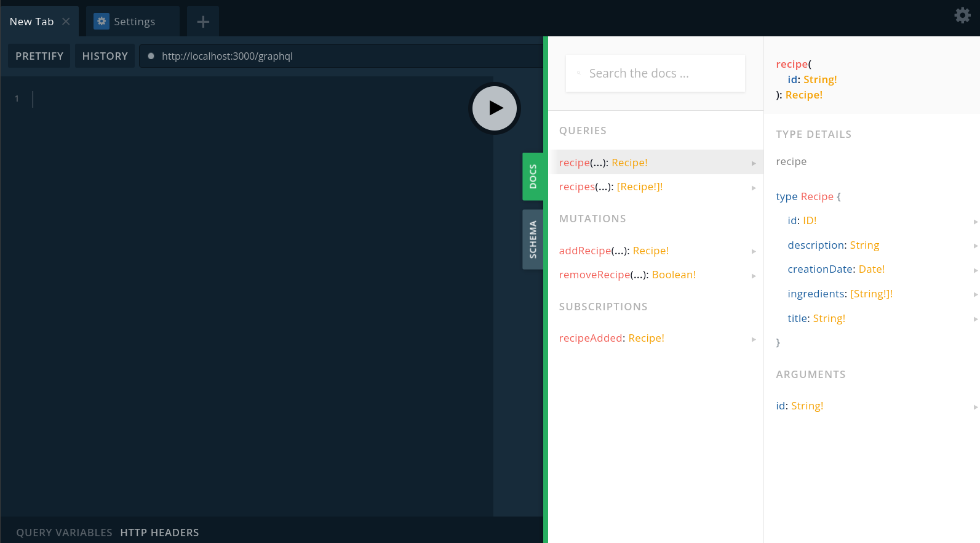Open the id: String! argument entry
The image size is (980, 543).
[872, 406]
